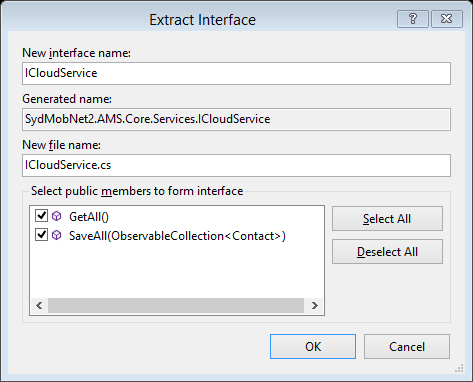
Task: Click the New interface name field
Action: [x=236, y=73]
